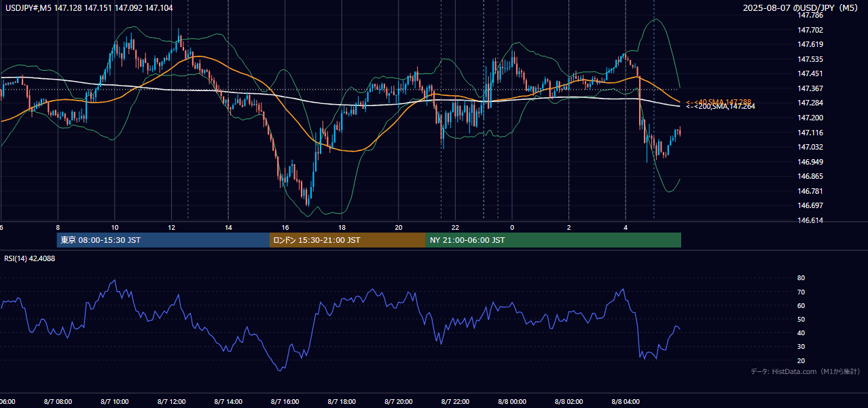Click the 8/7 22:00 time label
The image size is (868, 408).
pyautogui.click(x=455, y=401)
